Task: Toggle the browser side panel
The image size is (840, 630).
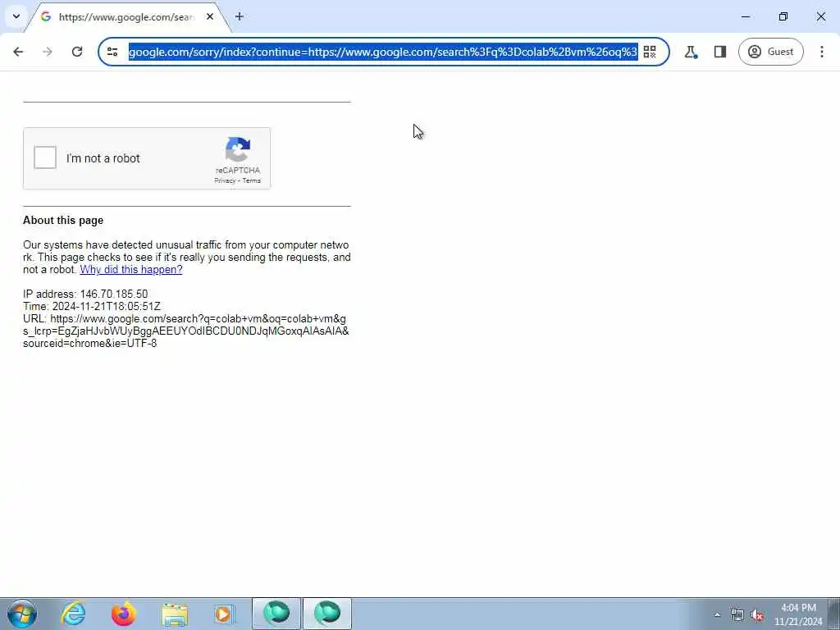Action: (720, 52)
